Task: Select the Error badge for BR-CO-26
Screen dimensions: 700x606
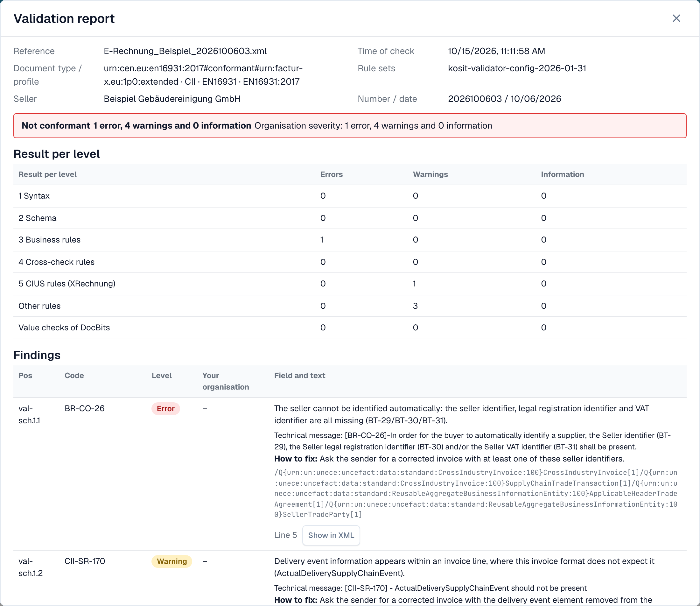Action: pos(166,409)
